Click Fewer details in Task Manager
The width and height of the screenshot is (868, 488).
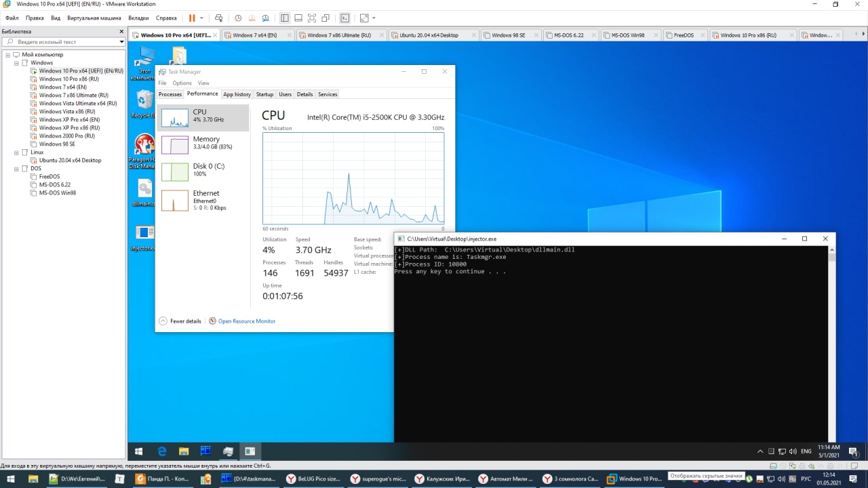(180, 321)
